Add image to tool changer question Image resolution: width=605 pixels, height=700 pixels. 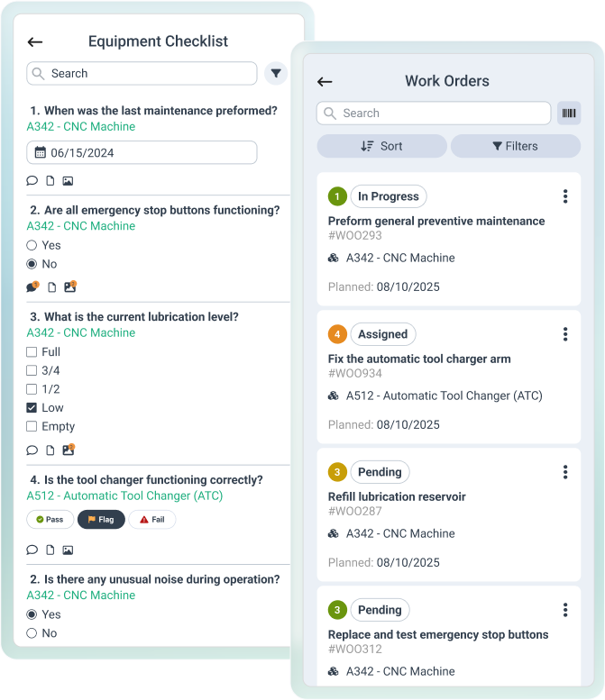coord(68,550)
